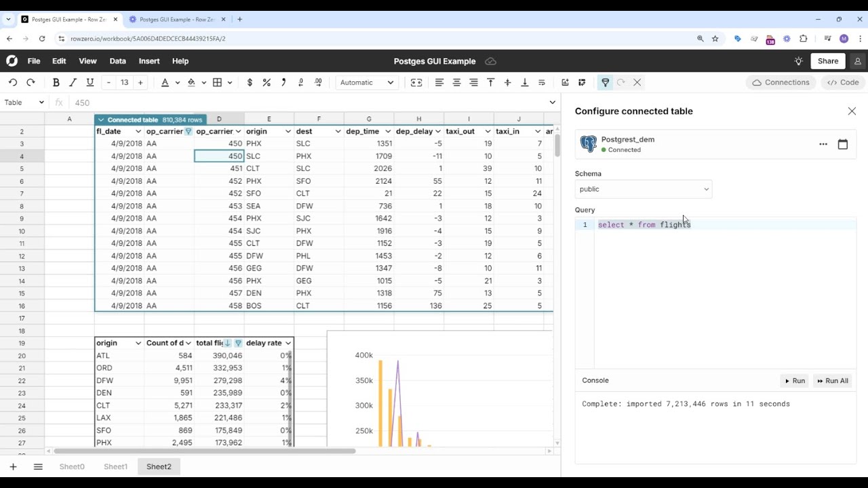Viewport: 868px width, 488px height.
Task: Toggle the filter funnel tool
Action: coord(605,83)
